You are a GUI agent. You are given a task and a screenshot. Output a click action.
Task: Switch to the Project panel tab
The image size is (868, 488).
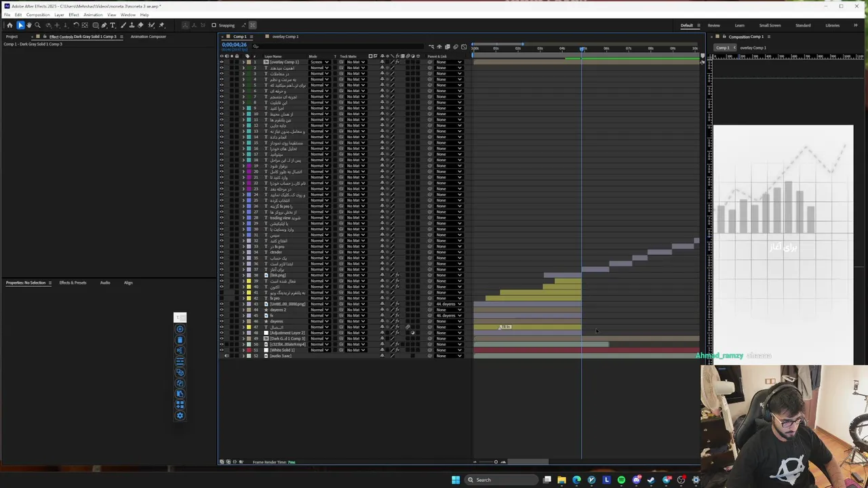[12, 37]
